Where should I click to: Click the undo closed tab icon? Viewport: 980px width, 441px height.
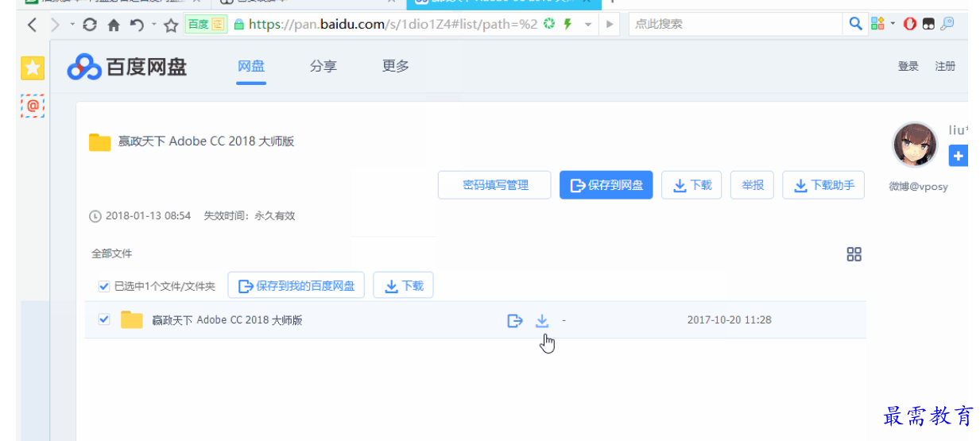click(137, 25)
